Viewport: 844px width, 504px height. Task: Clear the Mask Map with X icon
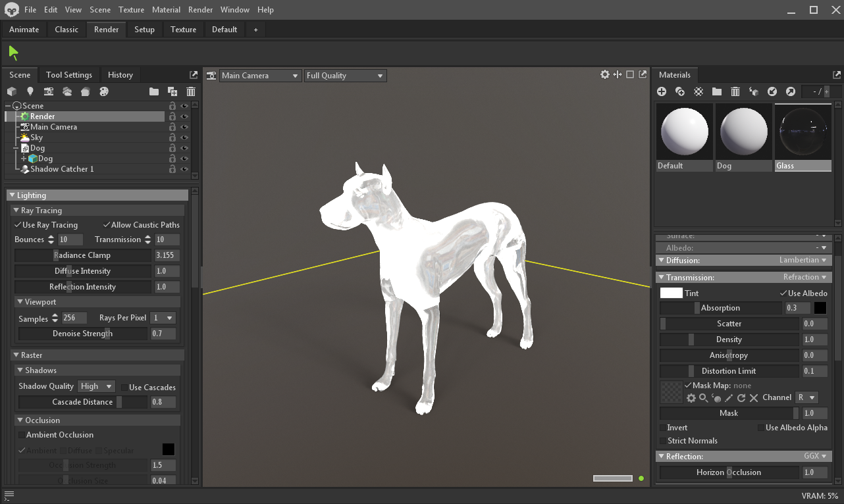754,398
